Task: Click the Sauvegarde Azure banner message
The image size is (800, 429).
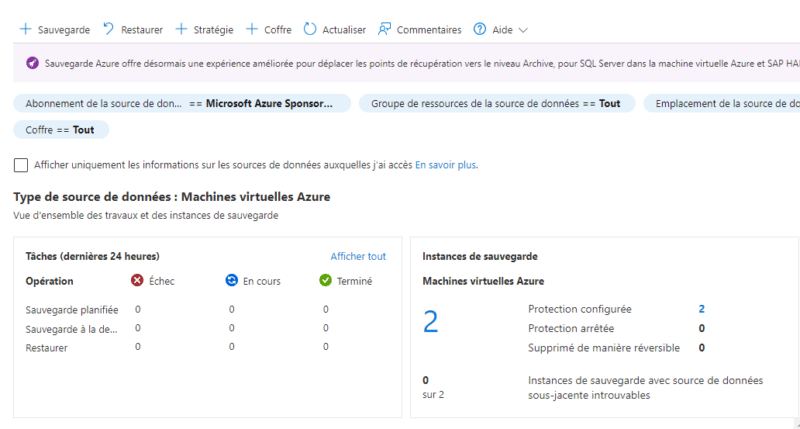Action: click(x=422, y=64)
